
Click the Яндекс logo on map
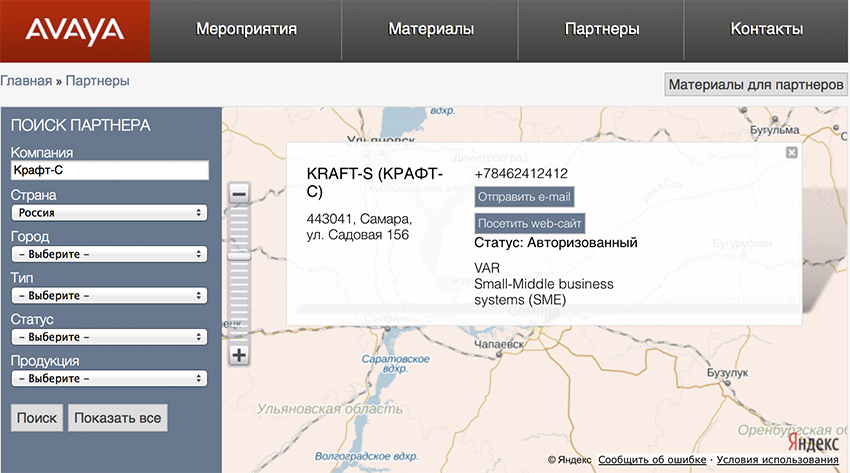click(x=813, y=443)
